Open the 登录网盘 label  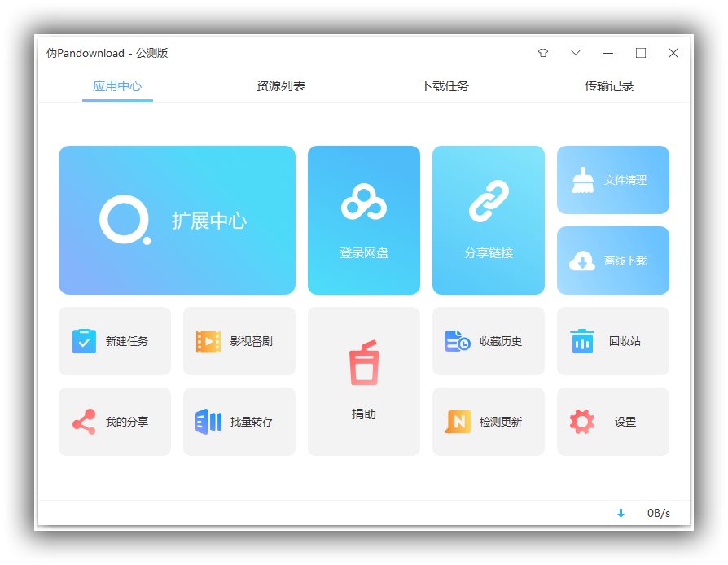pos(363,252)
